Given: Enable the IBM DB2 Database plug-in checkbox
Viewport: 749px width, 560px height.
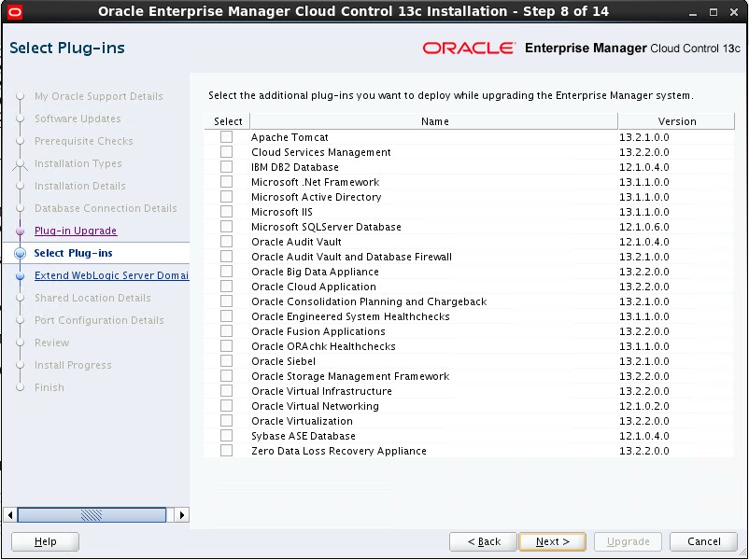Looking at the screenshot, I should point(226,167).
